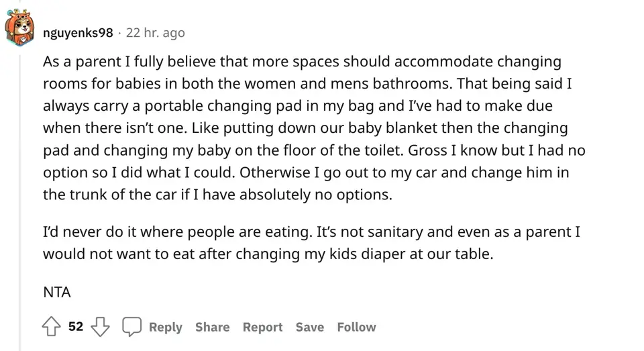This screenshot has width=644, height=351.
Task: Report this comment
Action: click(x=262, y=327)
